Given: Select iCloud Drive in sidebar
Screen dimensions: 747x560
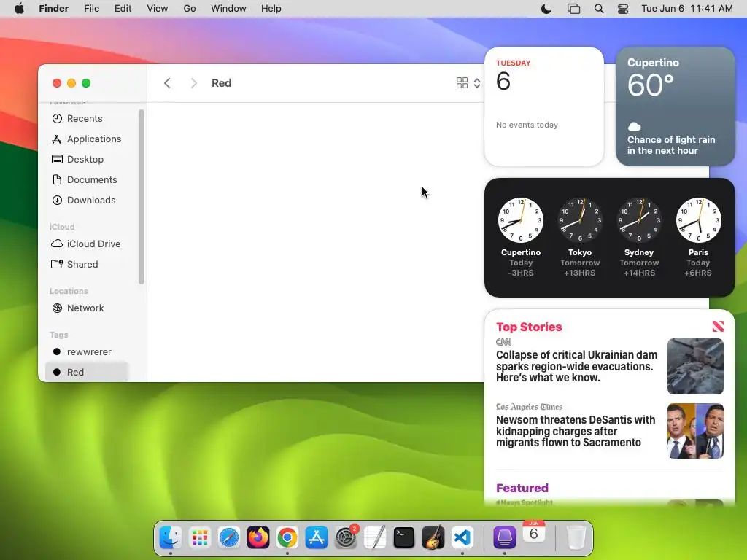Looking at the screenshot, I should click(87, 244).
